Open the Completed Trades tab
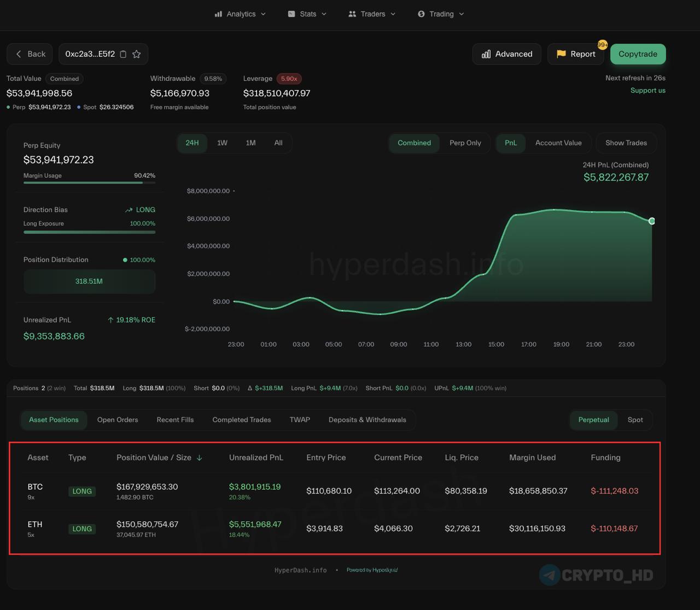Image resolution: width=700 pixels, height=610 pixels. coord(242,420)
